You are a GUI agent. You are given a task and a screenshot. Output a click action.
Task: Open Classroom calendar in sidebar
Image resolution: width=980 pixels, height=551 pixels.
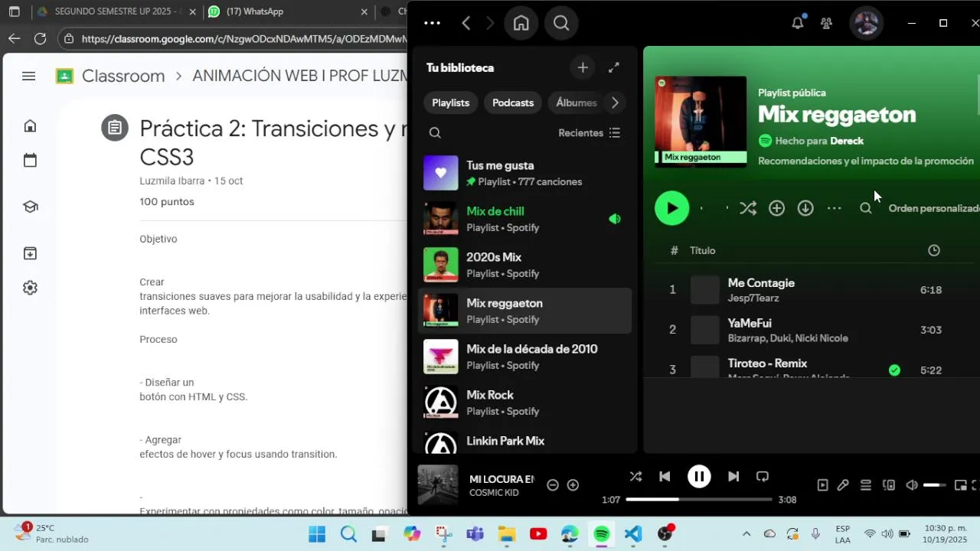(x=30, y=160)
